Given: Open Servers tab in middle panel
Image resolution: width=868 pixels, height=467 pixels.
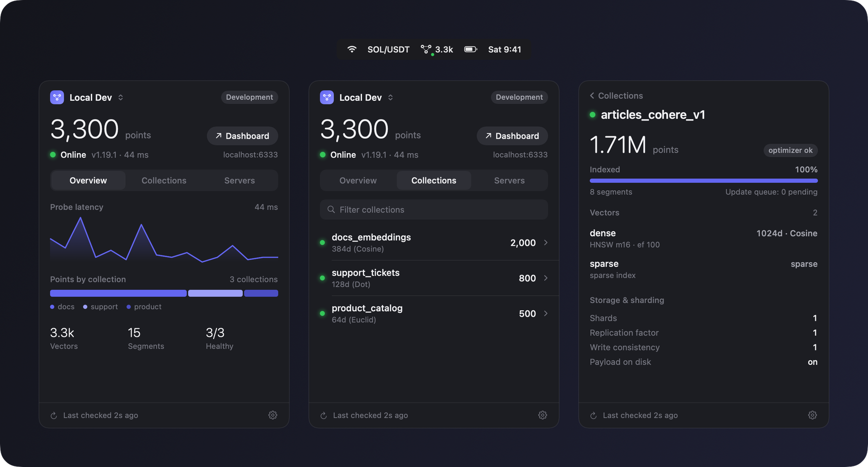Looking at the screenshot, I should coord(509,180).
